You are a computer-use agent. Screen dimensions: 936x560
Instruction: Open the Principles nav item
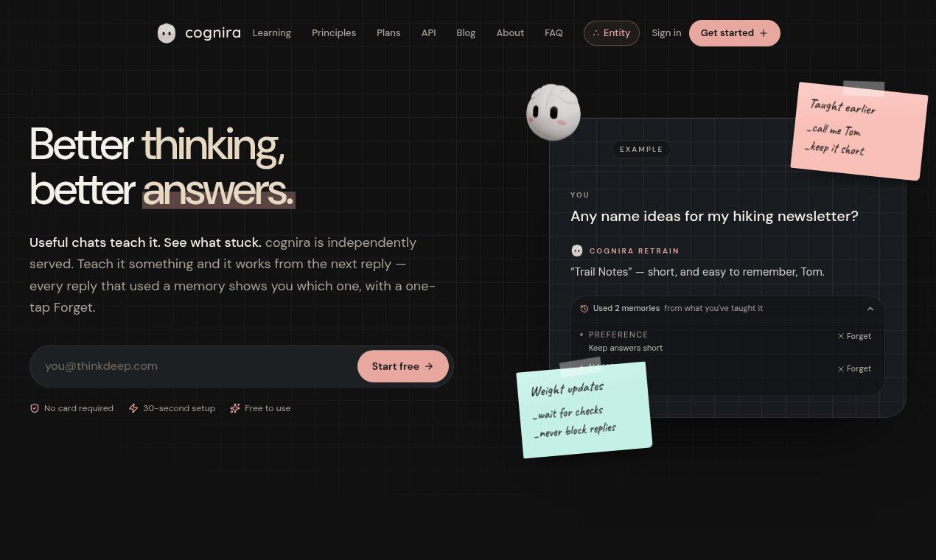click(x=334, y=33)
